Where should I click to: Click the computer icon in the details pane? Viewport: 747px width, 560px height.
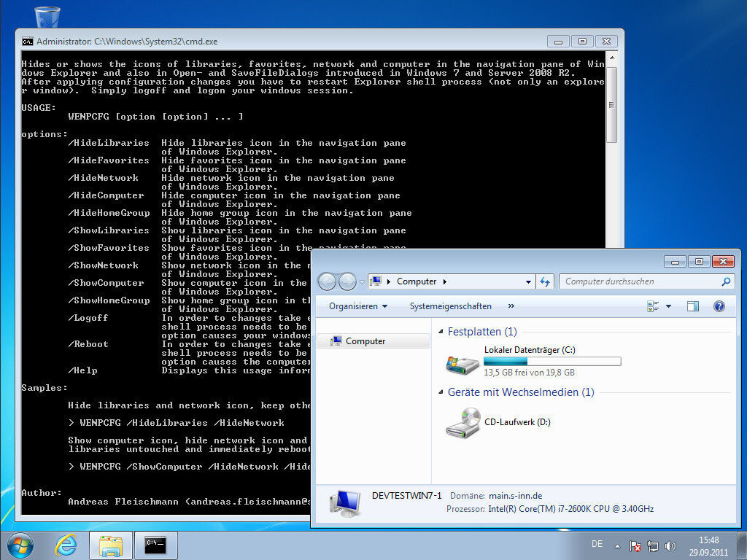[x=345, y=504]
